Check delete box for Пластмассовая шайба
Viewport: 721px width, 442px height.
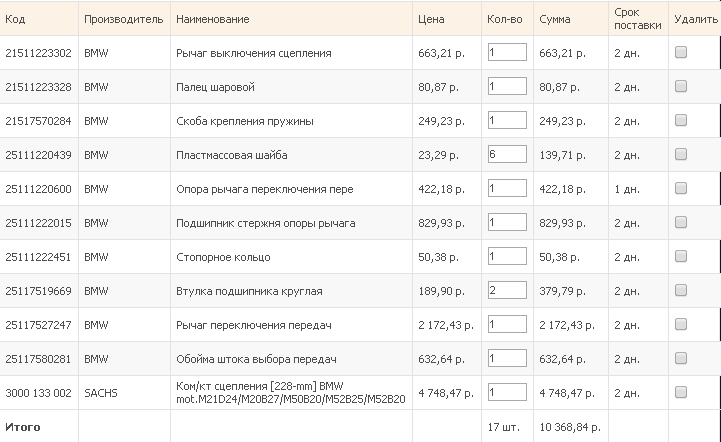point(681,155)
